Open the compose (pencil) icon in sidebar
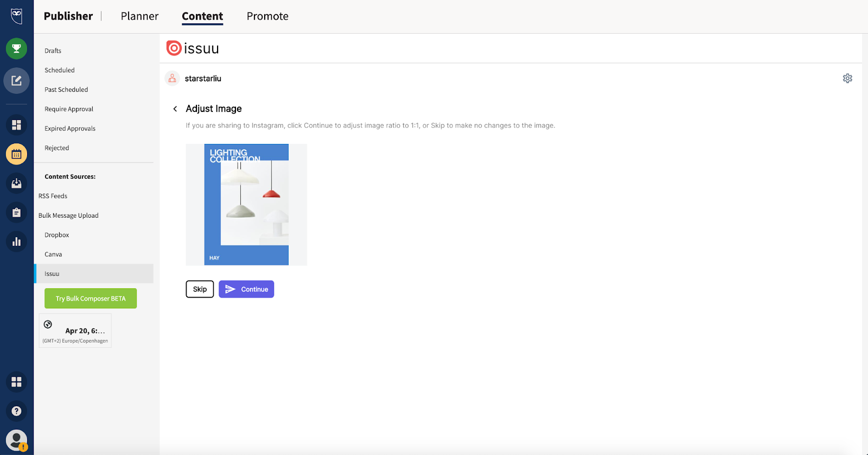This screenshot has height=455, width=868. coord(16,81)
